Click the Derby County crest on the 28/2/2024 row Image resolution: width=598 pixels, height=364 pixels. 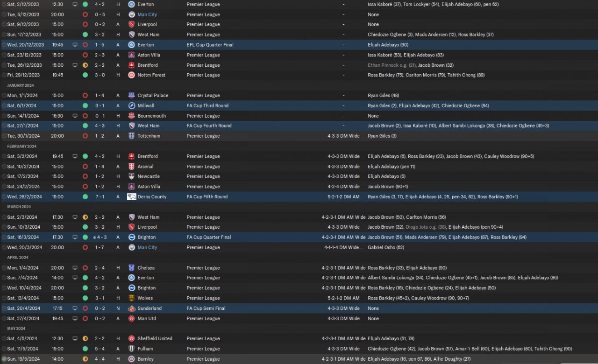coord(132,197)
